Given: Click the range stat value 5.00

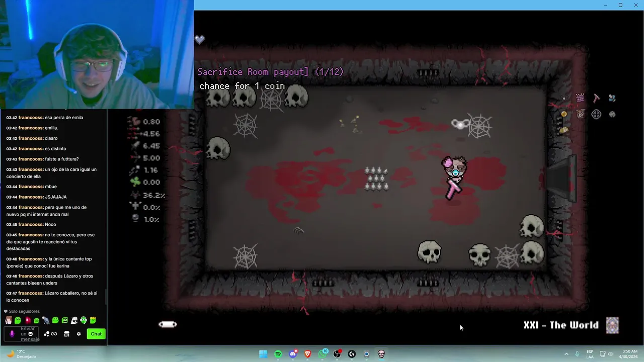Looking at the screenshot, I should click(x=151, y=158).
